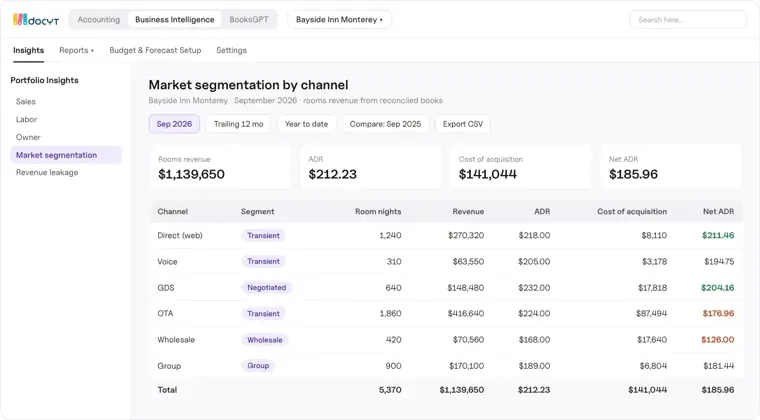This screenshot has height=420, width=760.
Task: Select the Business Intelligence tab
Action: click(x=174, y=20)
